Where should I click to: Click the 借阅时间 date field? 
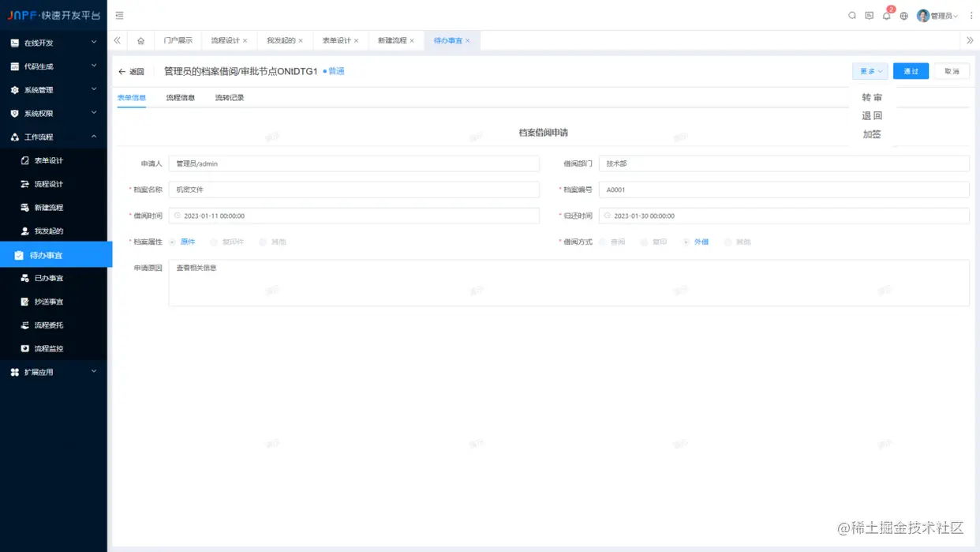pyautogui.click(x=354, y=216)
